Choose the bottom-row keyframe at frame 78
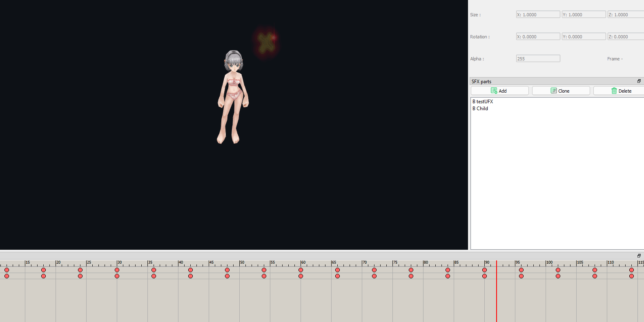This screenshot has height=322, width=644. click(411, 276)
